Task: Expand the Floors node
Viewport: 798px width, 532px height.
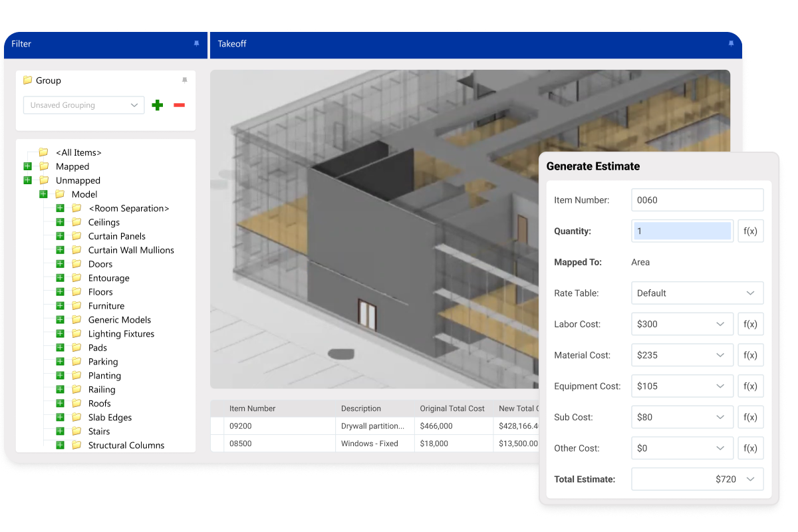Action: pyautogui.click(x=60, y=292)
